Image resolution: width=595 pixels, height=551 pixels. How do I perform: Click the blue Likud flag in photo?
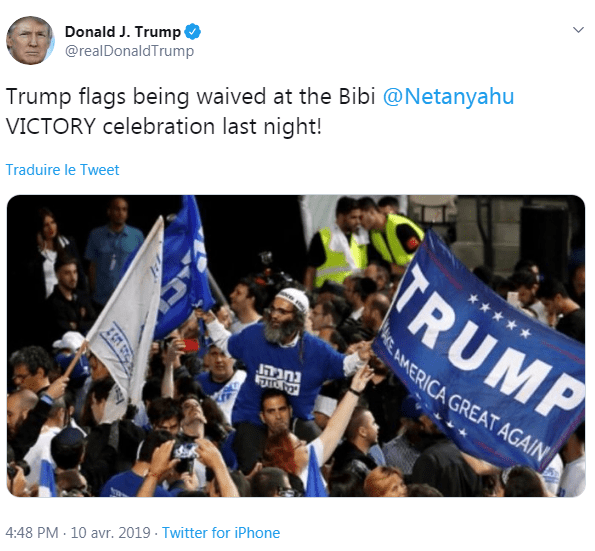pos(184,269)
